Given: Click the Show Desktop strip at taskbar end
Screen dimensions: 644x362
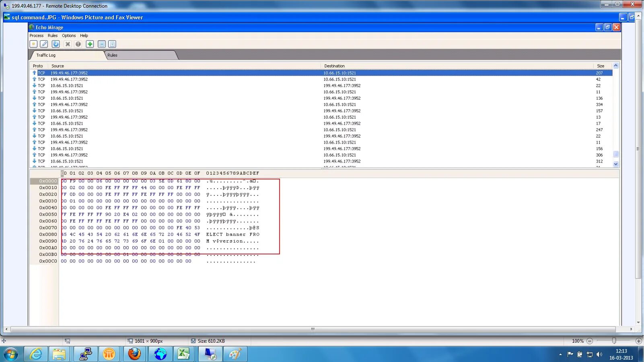Looking at the screenshot, I should [641, 354].
